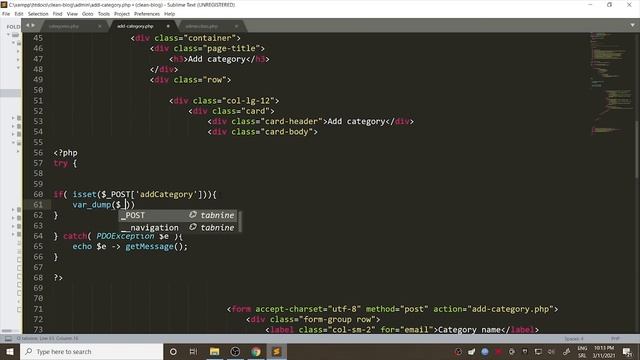
Task: Click the blue round tray icon
Action: pyautogui.click(x=484, y=351)
